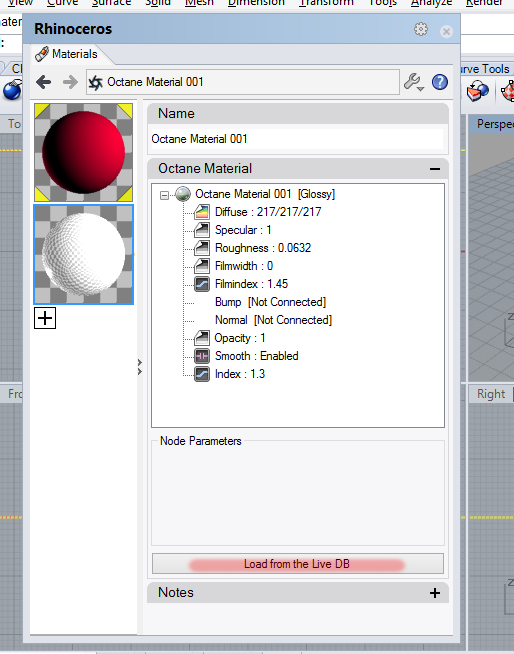
Task: Select the Specular : 1 row
Action: (x=243, y=230)
